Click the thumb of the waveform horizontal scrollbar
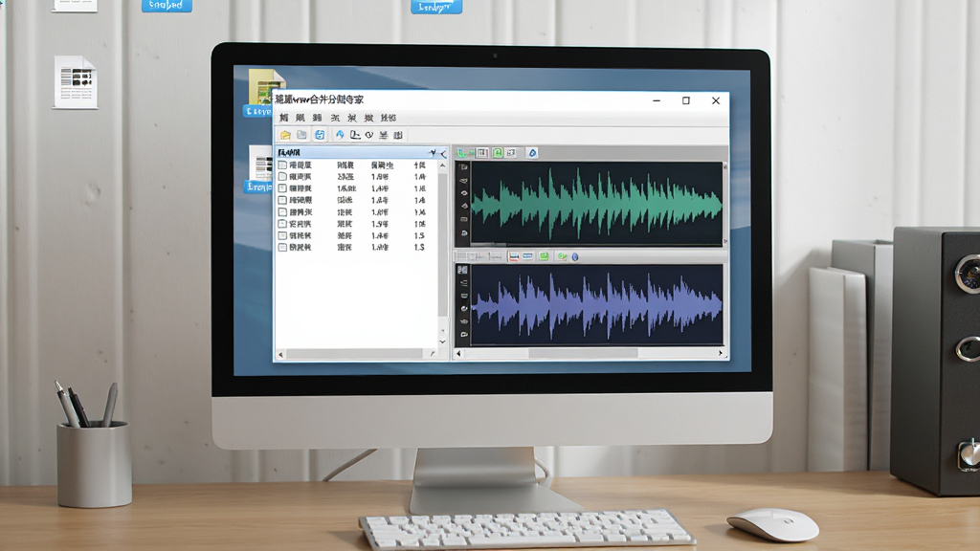 [583, 354]
